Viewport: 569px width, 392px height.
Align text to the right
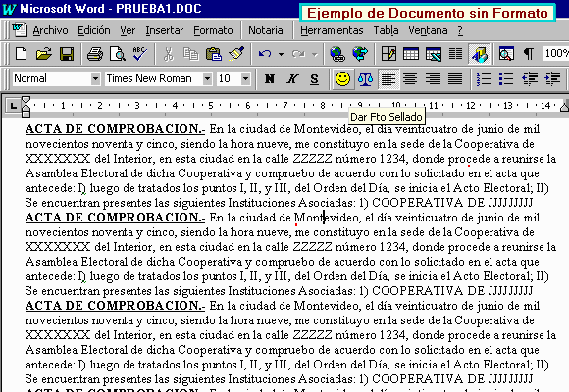[x=433, y=78]
